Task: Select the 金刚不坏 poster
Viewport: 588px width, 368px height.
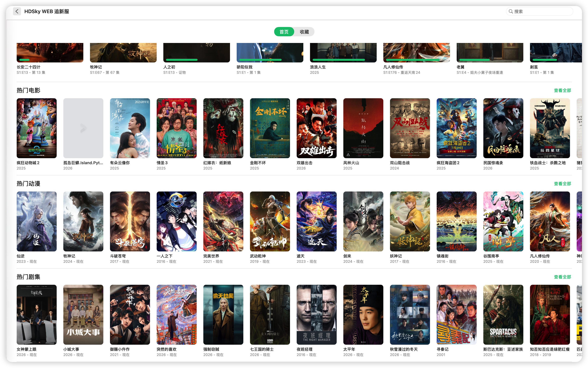Action: tap(270, 128)
